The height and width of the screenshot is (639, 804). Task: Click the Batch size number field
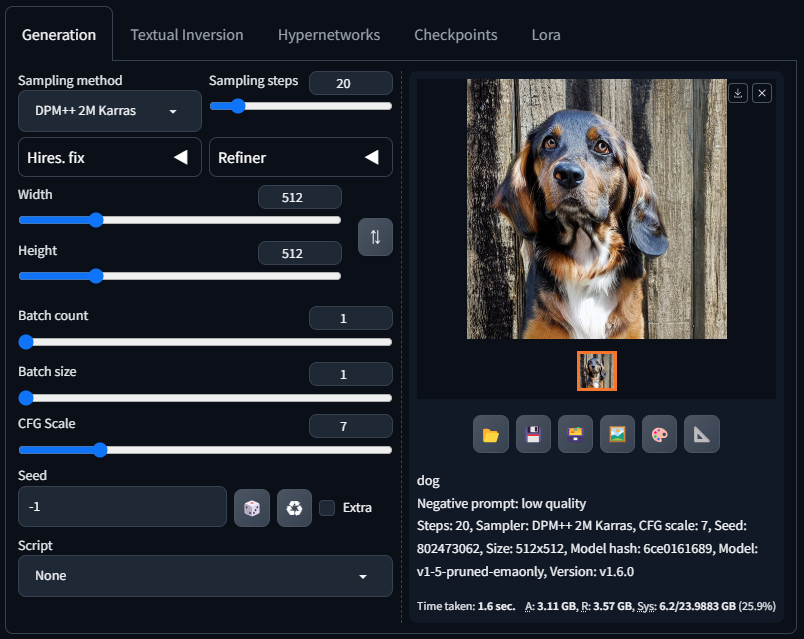click(x=351, y=374)
